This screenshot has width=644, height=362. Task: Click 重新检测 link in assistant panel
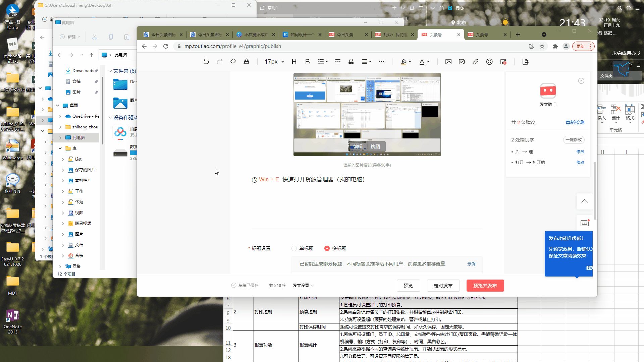coord(575,122)
